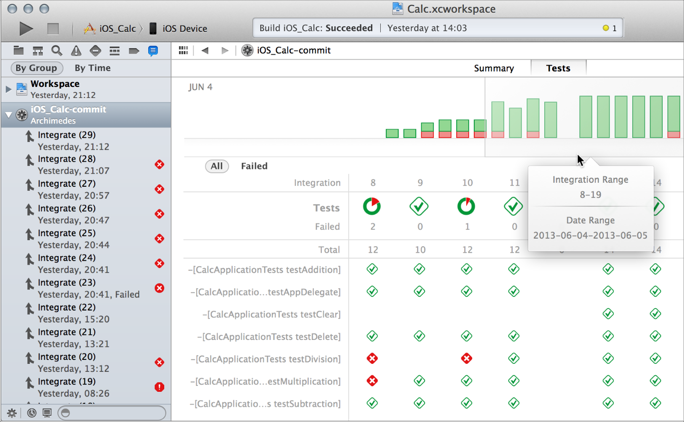
Task: Switch to the Summary tab
Action: point(494,68)
